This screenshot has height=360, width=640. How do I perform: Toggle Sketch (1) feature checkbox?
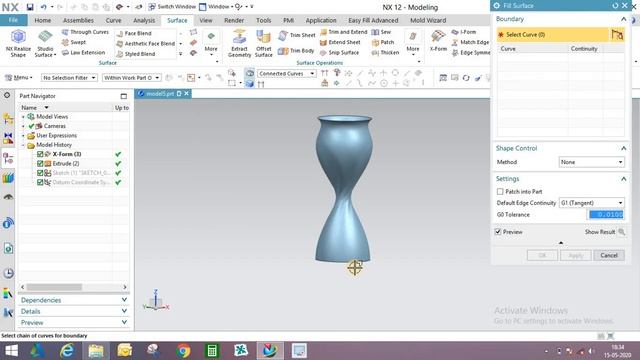pos(40,173)
